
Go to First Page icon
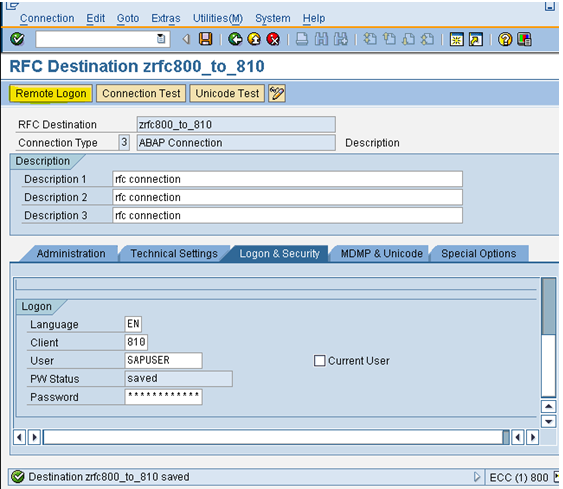pyautogui.click(x=370, y=39)
